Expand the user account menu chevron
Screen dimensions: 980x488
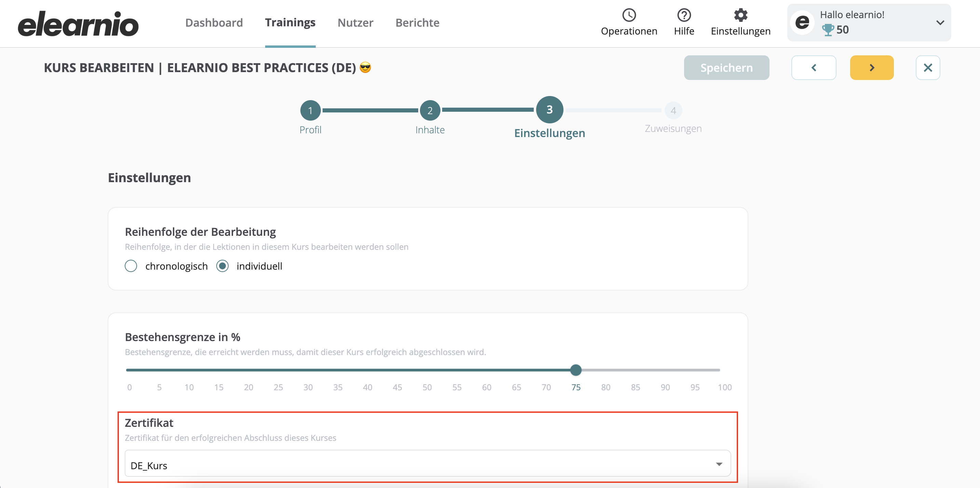940,23
